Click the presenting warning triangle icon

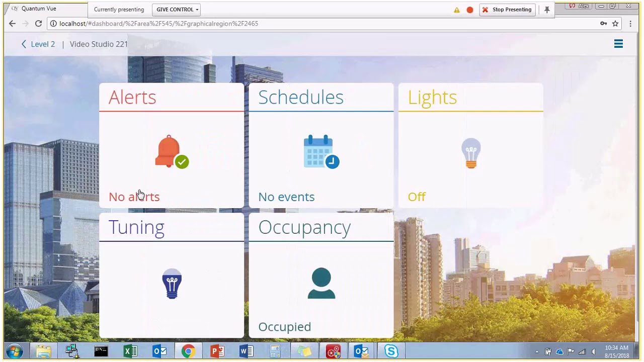457,10
